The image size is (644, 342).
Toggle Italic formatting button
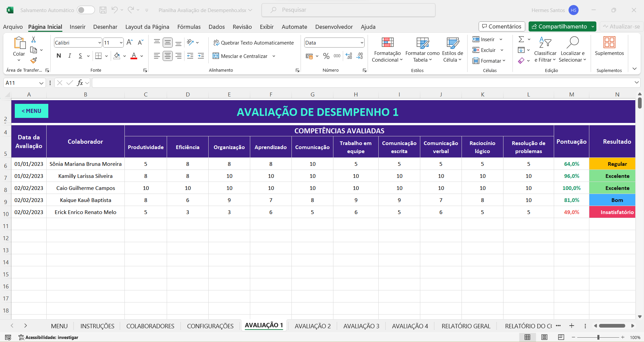pyautogui.click(x=69, y=56)
